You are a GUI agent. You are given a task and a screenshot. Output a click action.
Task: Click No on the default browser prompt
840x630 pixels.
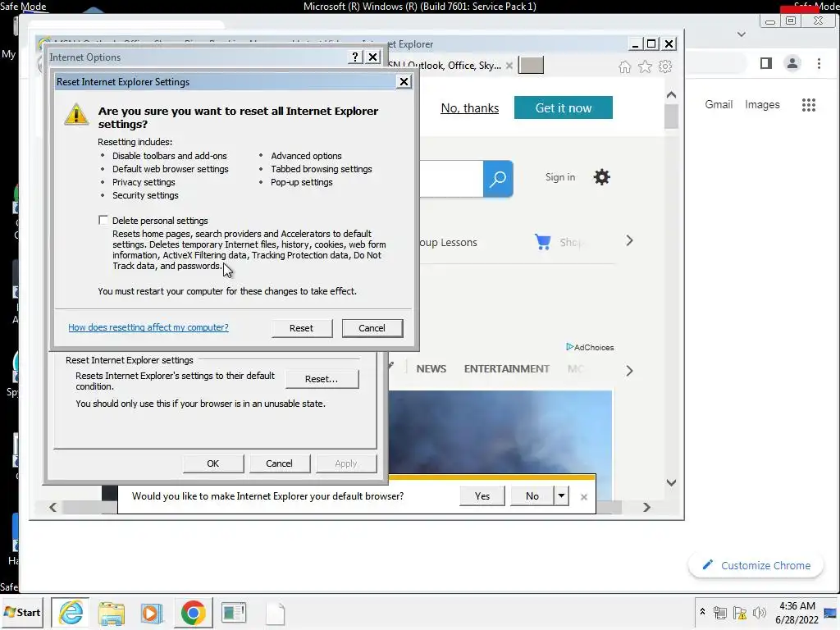[532, 496]
